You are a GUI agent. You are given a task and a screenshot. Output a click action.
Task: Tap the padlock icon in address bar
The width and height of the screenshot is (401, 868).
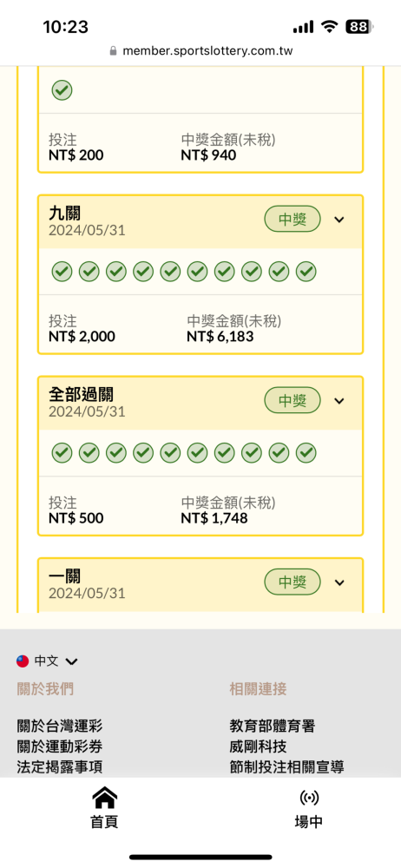(114, 51)
